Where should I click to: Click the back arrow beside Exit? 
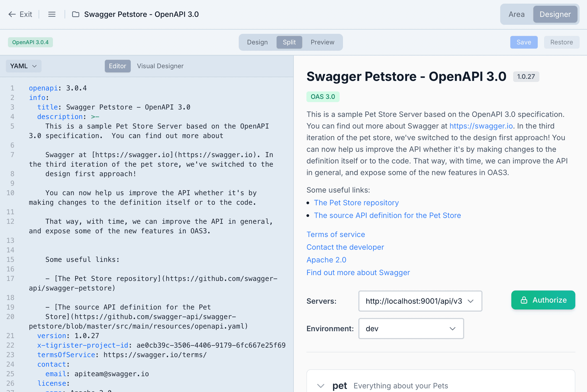(x=12, y=14)
